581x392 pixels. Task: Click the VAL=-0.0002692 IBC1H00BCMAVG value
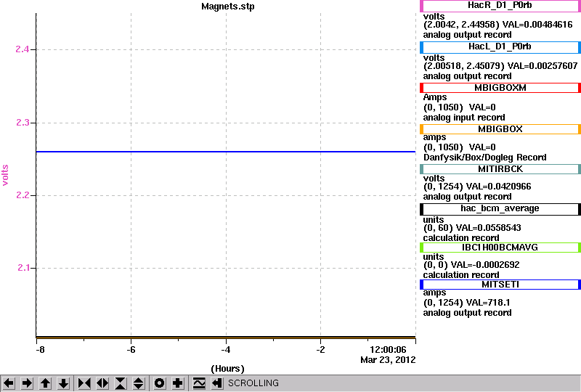click(486, 265)
